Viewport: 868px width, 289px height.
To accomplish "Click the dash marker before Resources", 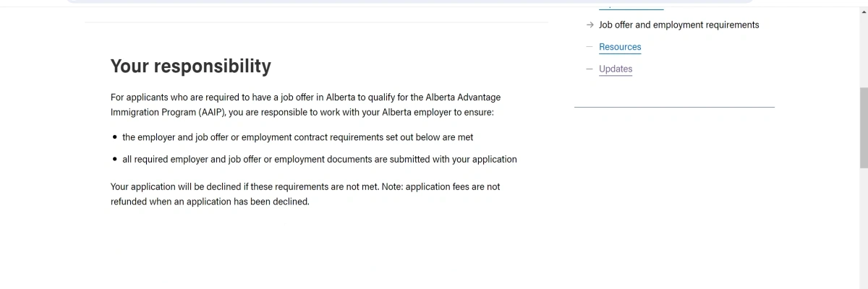I will (x=590, y=47).
